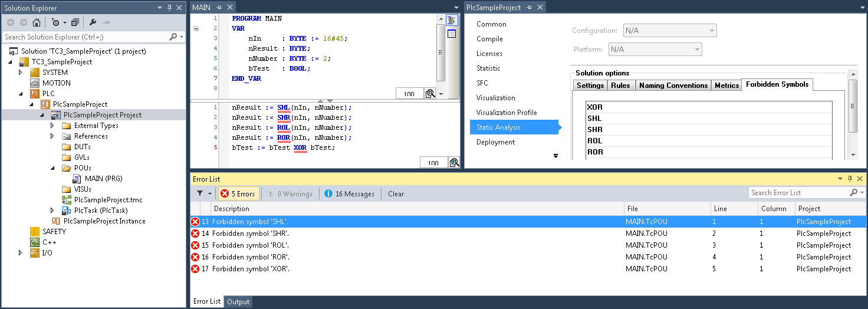Click zoom magnifier icon in declaration pane
This screenshot has height=309, width=868.
tap(430, 93)
